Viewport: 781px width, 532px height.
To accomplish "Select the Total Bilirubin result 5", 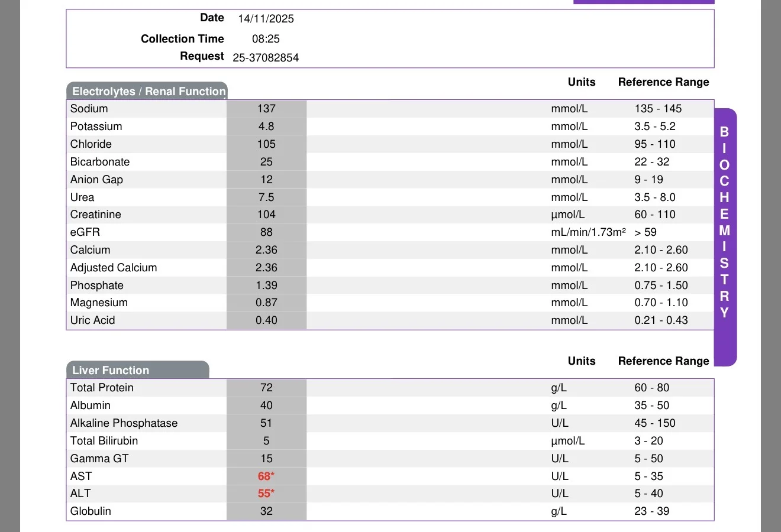I will click(266, 441).
